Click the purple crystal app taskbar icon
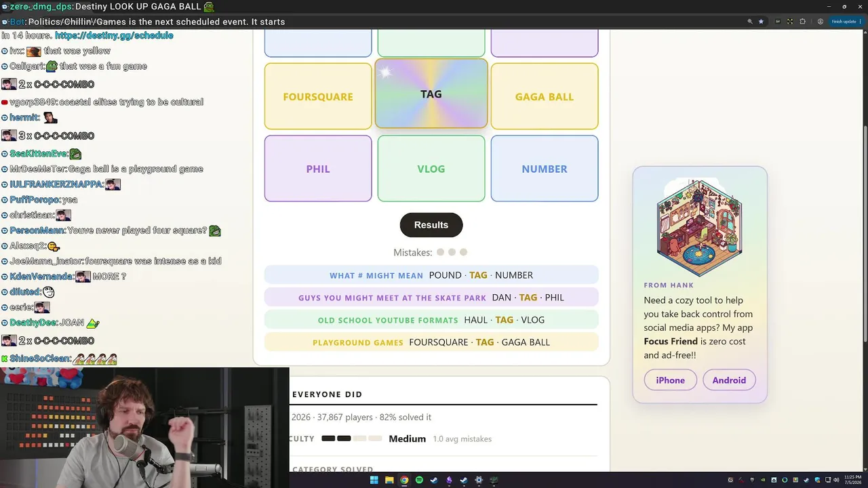The width and height of the screenshot is (868, 488). click(x=449, y=480)
